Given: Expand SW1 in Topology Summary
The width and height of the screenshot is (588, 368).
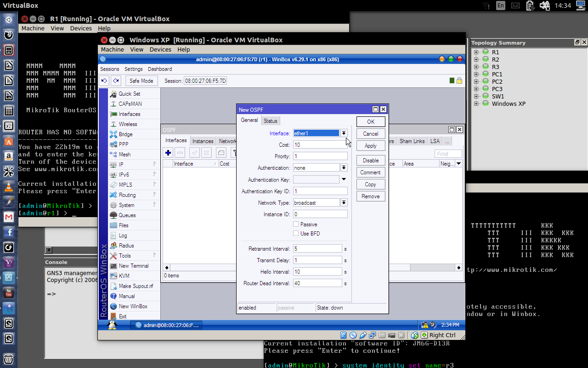Looking at the screenshot, I should tap(476, 97).
